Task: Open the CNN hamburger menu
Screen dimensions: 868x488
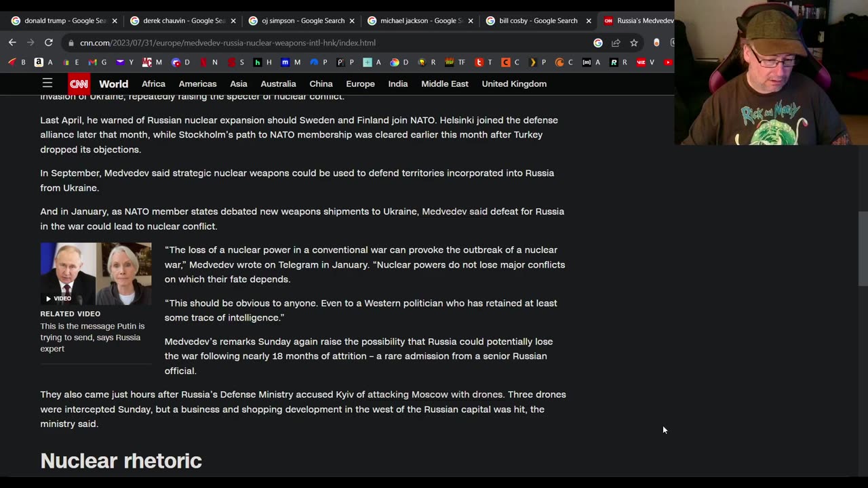Action: tap(47, 83)
